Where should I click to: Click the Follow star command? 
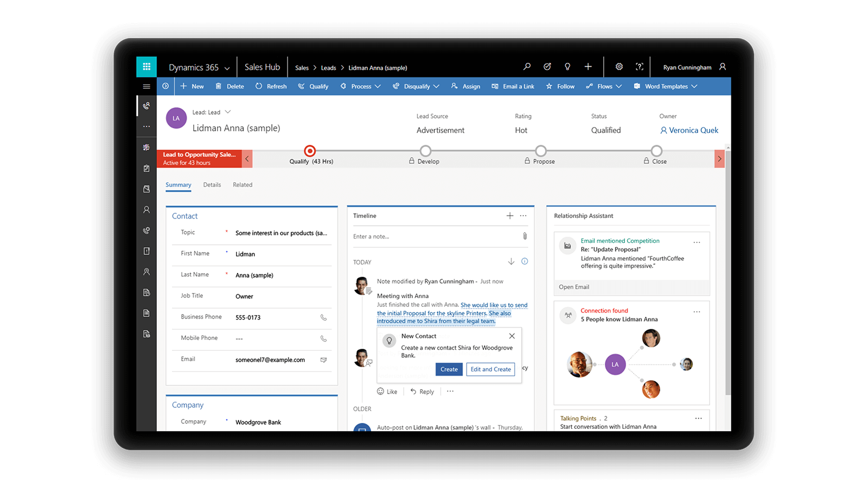click(560, 86)
